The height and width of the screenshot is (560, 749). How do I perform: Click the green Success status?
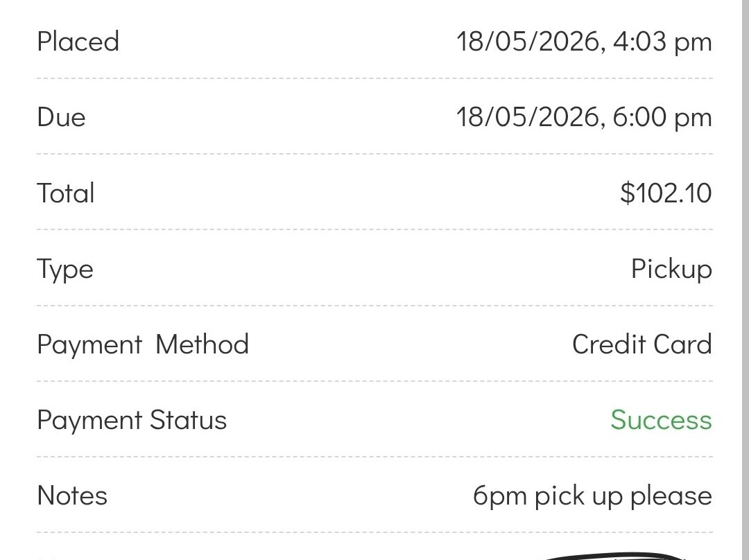pyautogui.click(x=661, y=420)
